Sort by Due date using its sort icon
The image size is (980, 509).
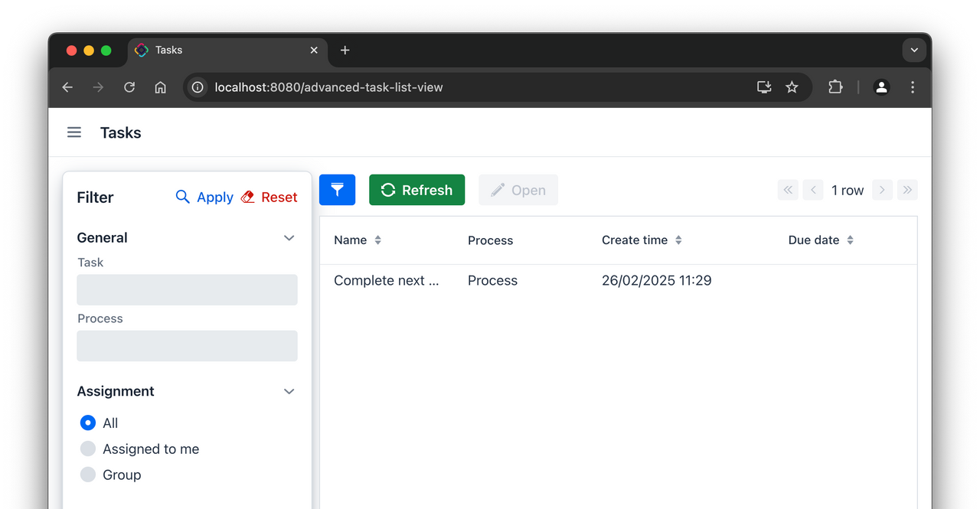(x=850, y=240)
